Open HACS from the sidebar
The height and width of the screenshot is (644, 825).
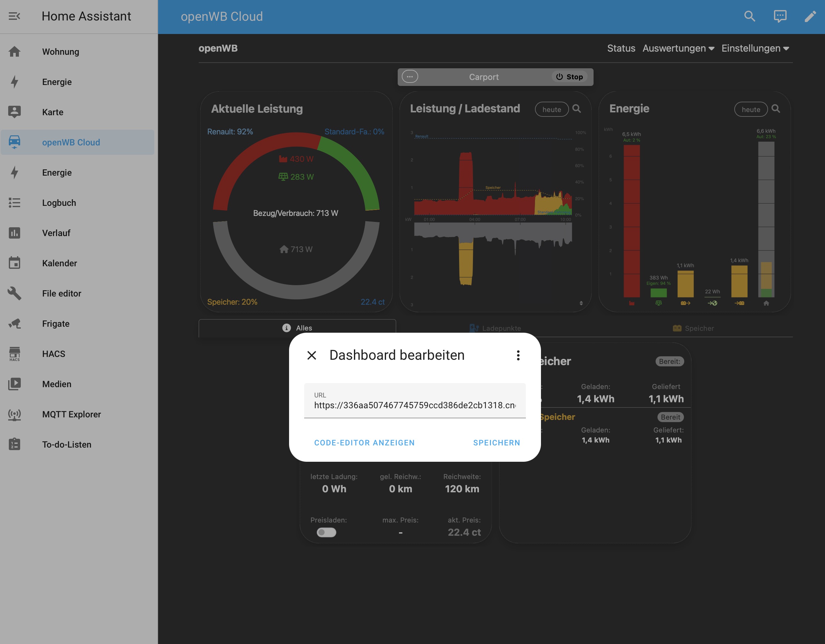[54, 354]
